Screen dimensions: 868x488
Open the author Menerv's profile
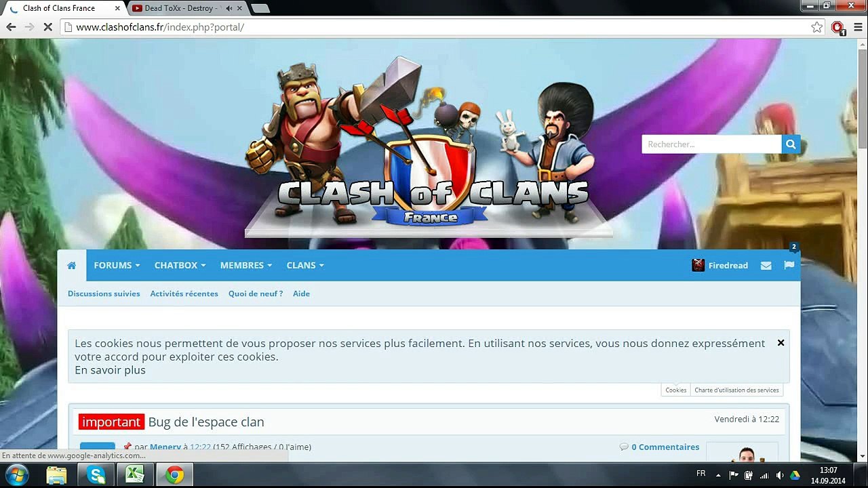click(165, 447)
